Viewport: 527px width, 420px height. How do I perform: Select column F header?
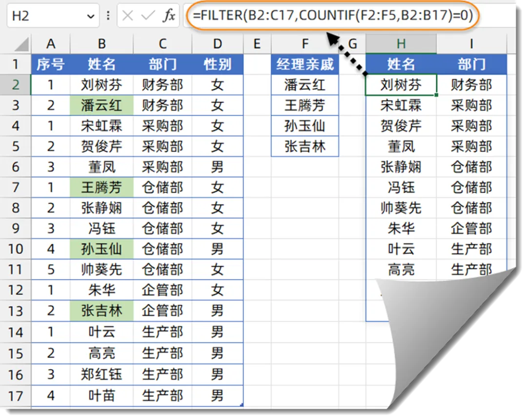[305, 44]
